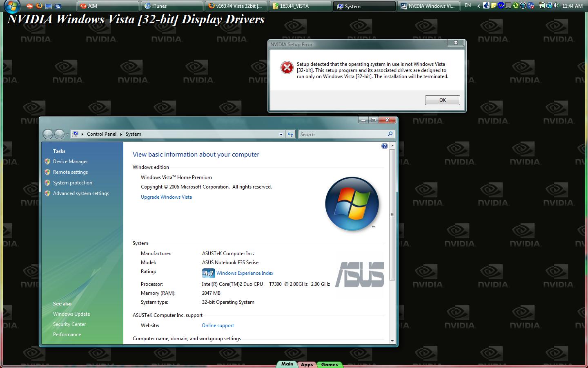Switch to the 163.44_VISTA taskbar button

[301, 6]
